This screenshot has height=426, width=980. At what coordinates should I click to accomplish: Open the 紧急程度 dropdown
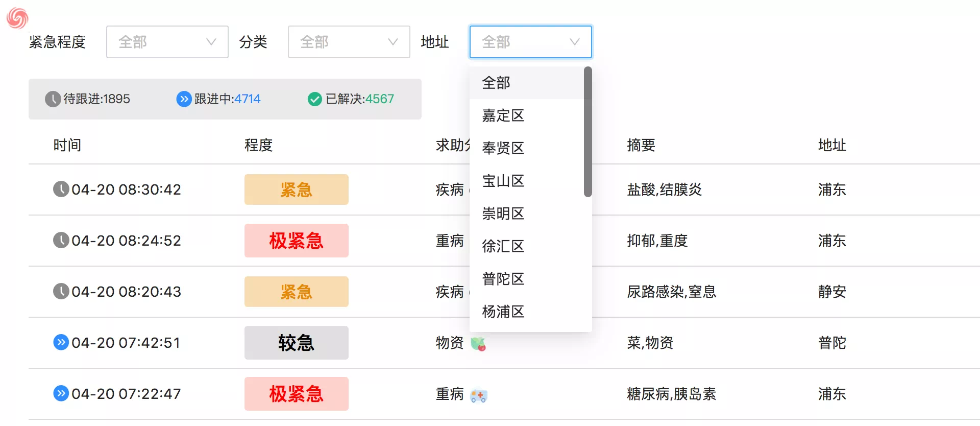pyautogui.click(x=167, y=42)
